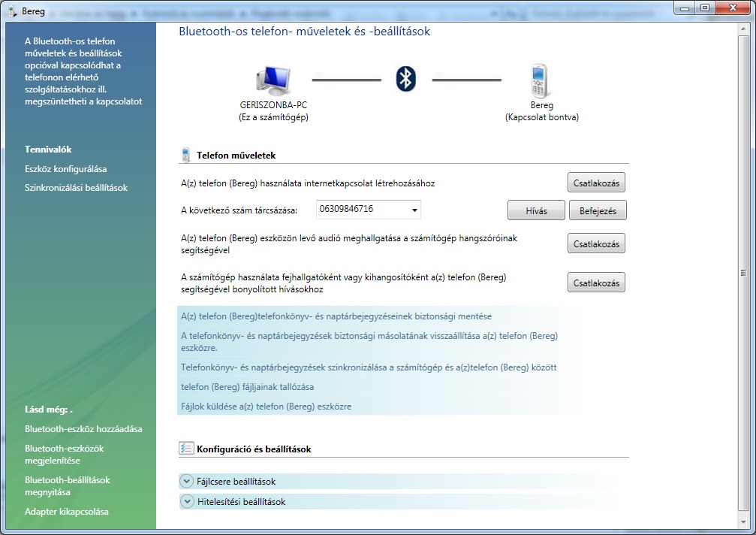Click restore backup (visszaállítása) link

369,341
